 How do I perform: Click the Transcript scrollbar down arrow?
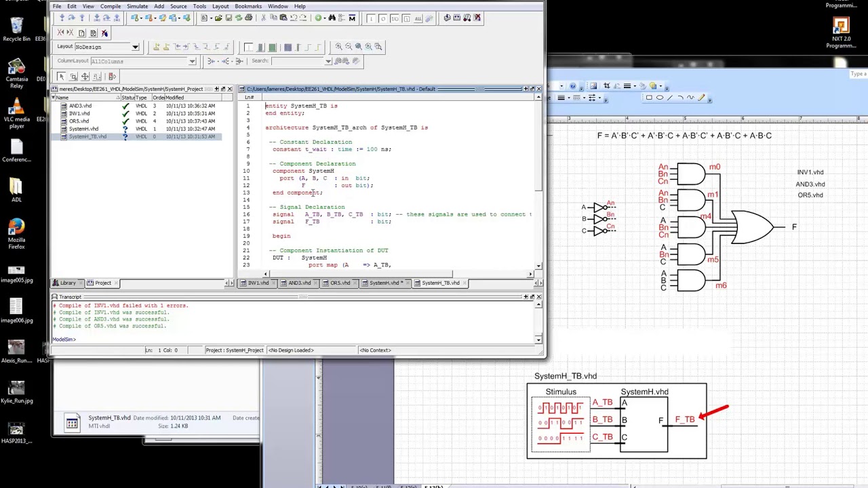[538, 339]
